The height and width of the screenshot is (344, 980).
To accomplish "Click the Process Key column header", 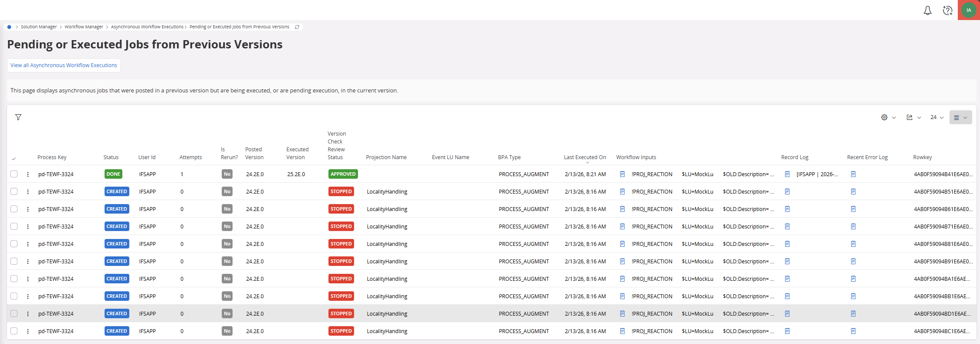I will click(x=52, y=157).
